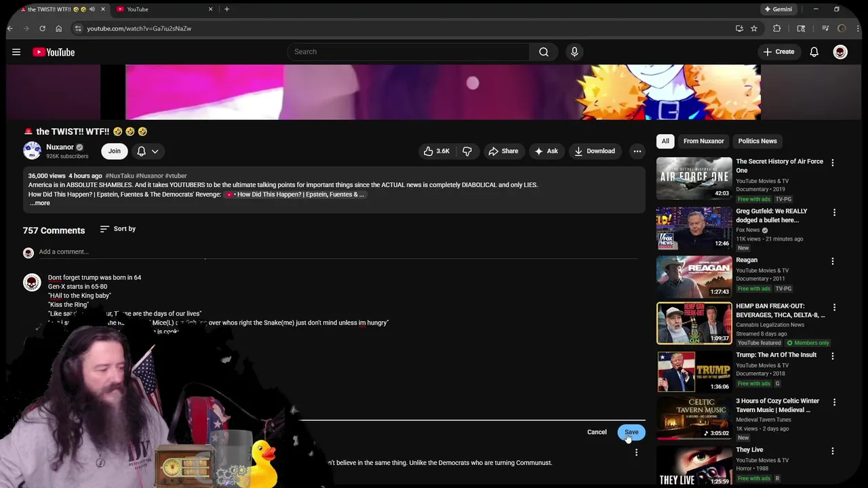Click the Download button

(x=595, y=151)
